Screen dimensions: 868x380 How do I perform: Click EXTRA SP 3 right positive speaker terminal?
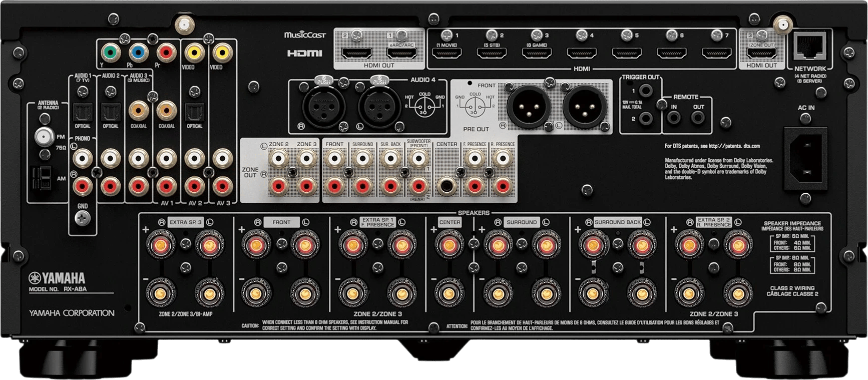(x=161, y=245)
